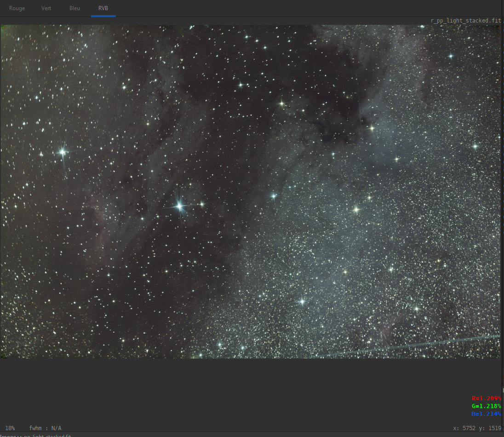Click the stacked nebula image preview
The image size is (504, 437).
coord(251,192)
